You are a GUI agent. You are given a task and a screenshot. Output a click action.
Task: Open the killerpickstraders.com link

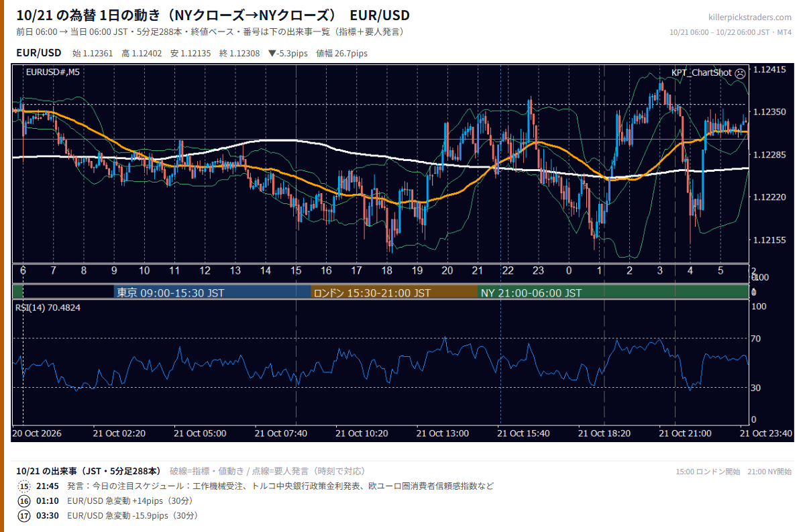coord(750,17)
